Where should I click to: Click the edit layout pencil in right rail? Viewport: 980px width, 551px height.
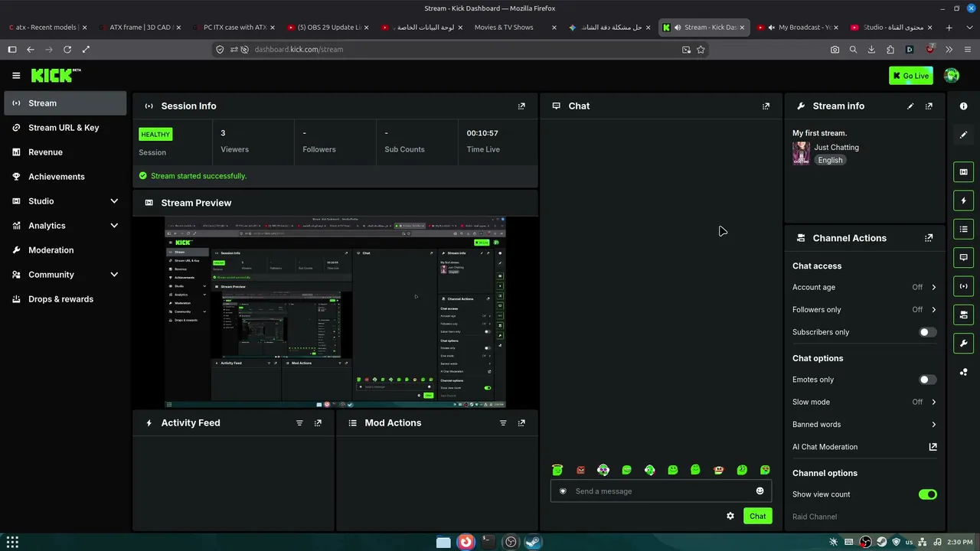click(964, 135)
